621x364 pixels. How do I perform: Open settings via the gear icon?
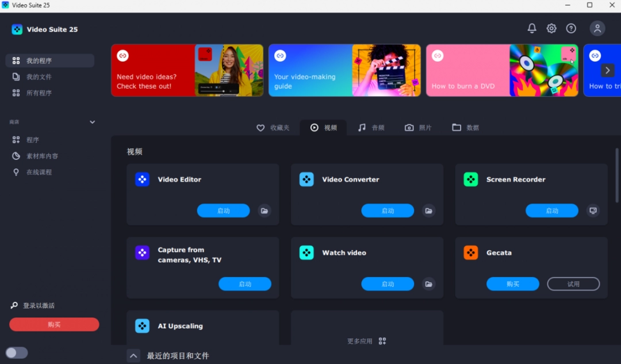[551, 28]
